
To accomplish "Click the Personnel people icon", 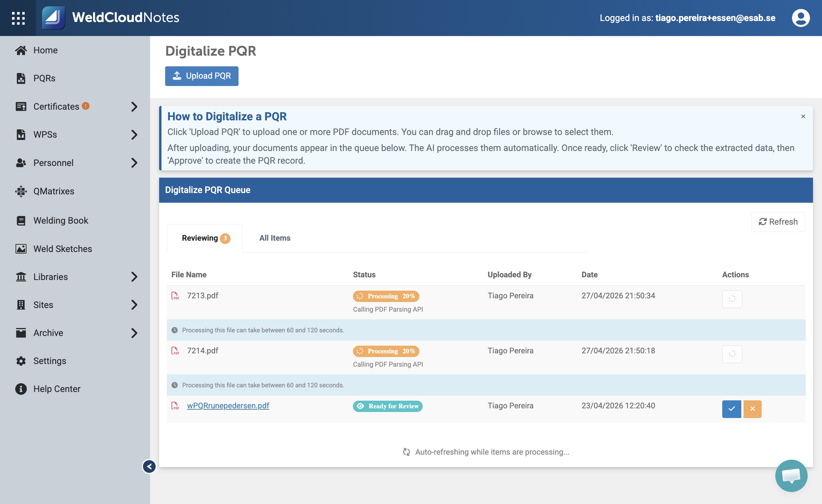I will (x=21, y=163).
